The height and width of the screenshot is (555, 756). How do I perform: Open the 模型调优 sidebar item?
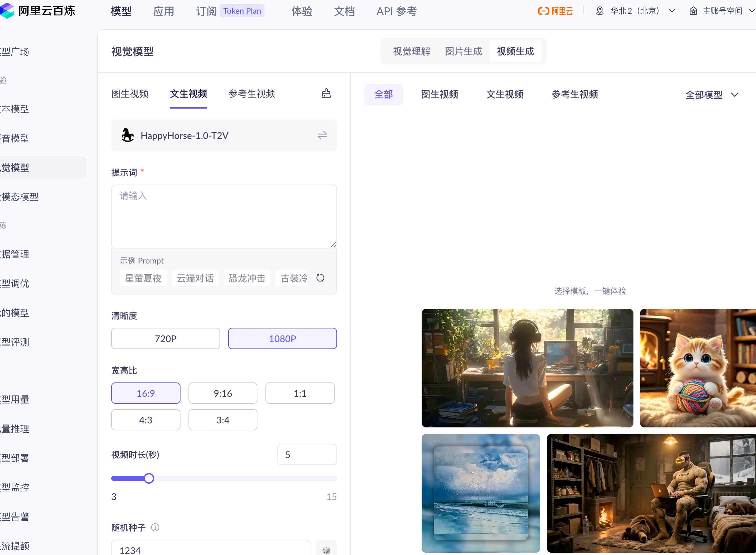15,283
